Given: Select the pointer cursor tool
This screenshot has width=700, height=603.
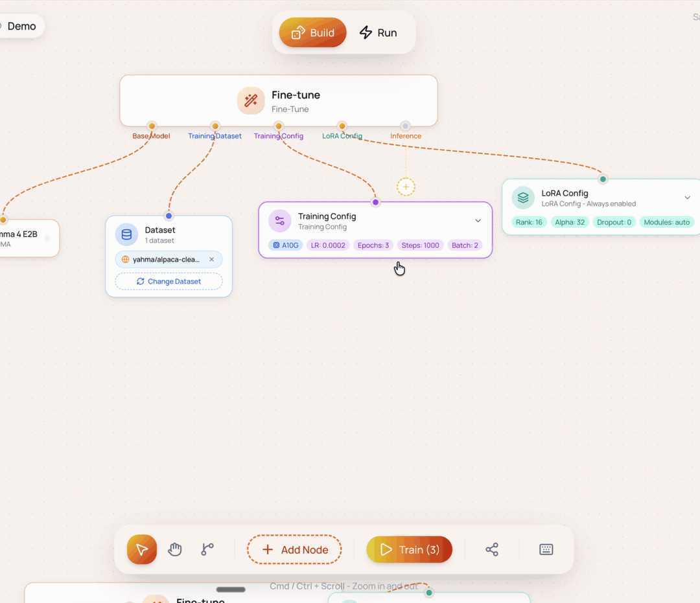Looking at the screenshot, I should 141,549.
